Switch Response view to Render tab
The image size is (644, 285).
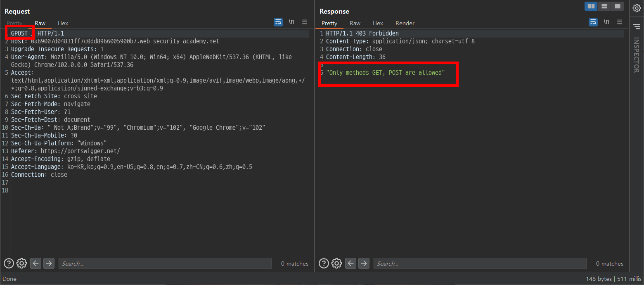[405, 23]
